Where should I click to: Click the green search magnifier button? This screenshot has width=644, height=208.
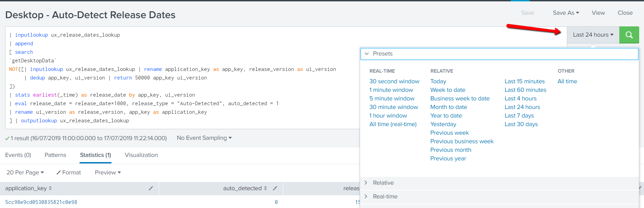(x=629, y=35)
